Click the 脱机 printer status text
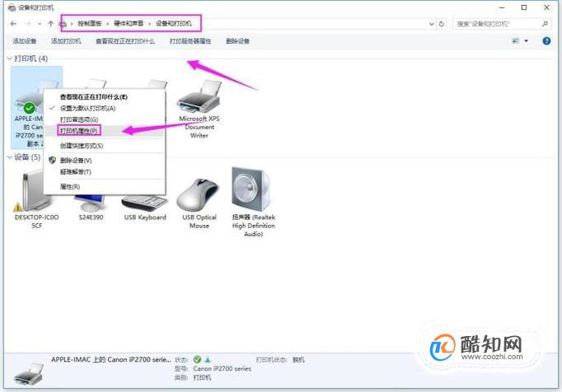 (298, 359)
